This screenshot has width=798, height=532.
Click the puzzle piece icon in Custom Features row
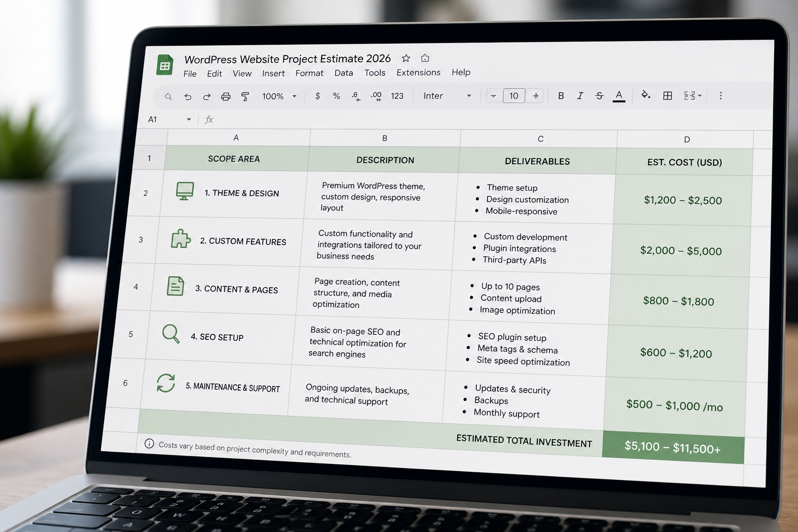[x=180, y=238]
